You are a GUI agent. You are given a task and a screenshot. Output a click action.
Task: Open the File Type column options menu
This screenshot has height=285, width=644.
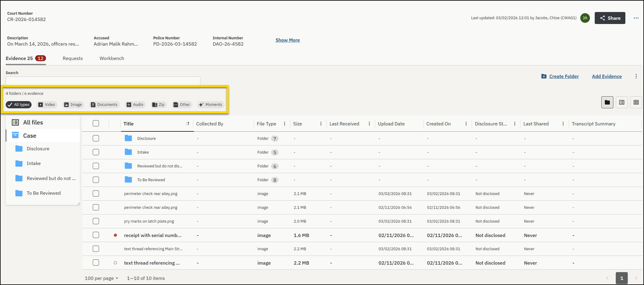284,124
